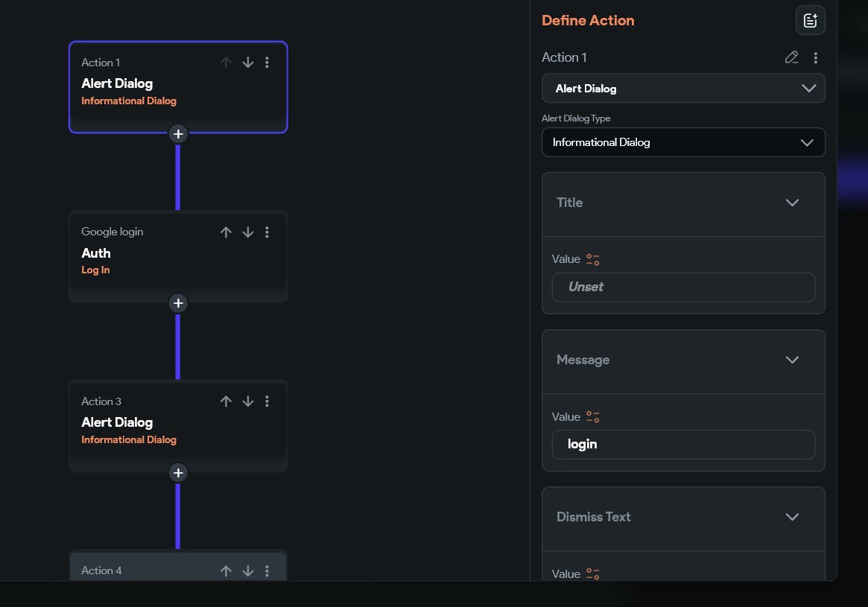Screen dimensions: 868x607
Task: Open three-dot options on Action 3 card
Action: pyautogui.click(x=267, y=401)
